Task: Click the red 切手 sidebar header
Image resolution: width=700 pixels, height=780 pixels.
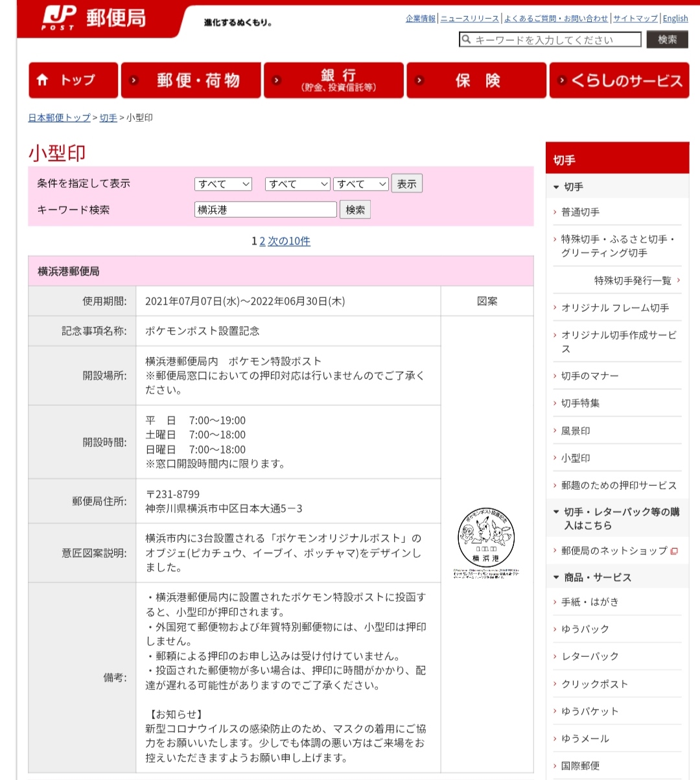Action: click(x=617, y=158)
